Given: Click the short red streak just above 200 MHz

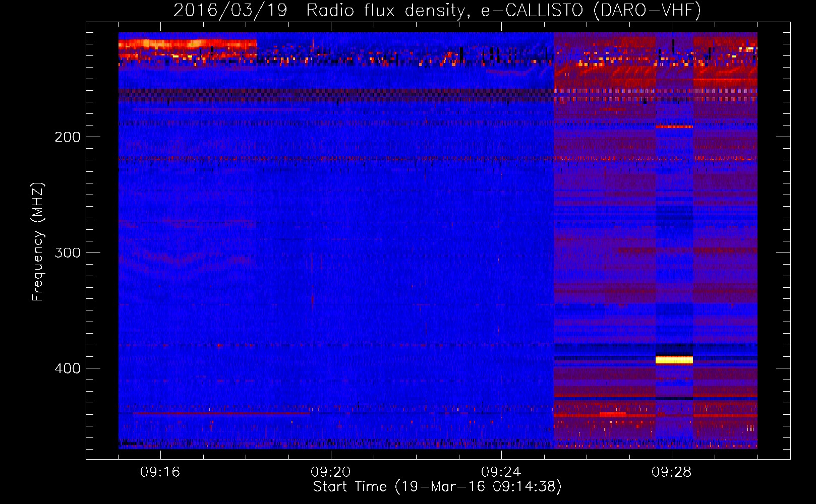Looking at the screenshot, I should (674, 127).
